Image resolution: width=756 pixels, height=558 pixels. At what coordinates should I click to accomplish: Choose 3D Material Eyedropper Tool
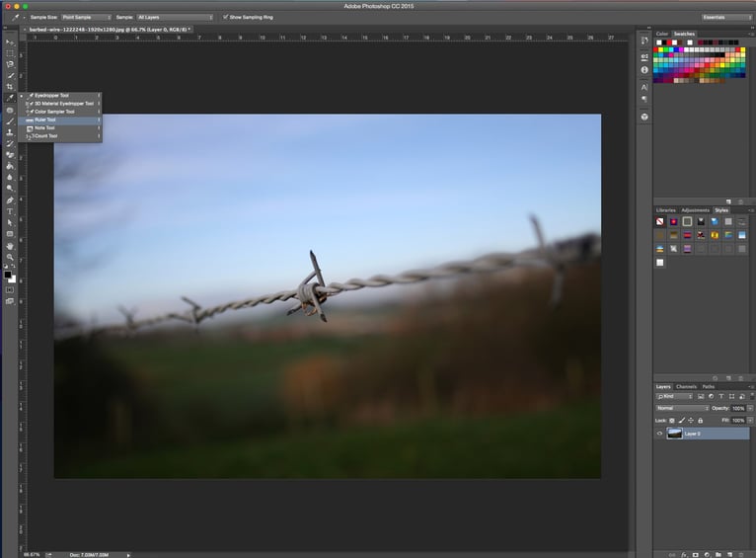pos(60,104)
